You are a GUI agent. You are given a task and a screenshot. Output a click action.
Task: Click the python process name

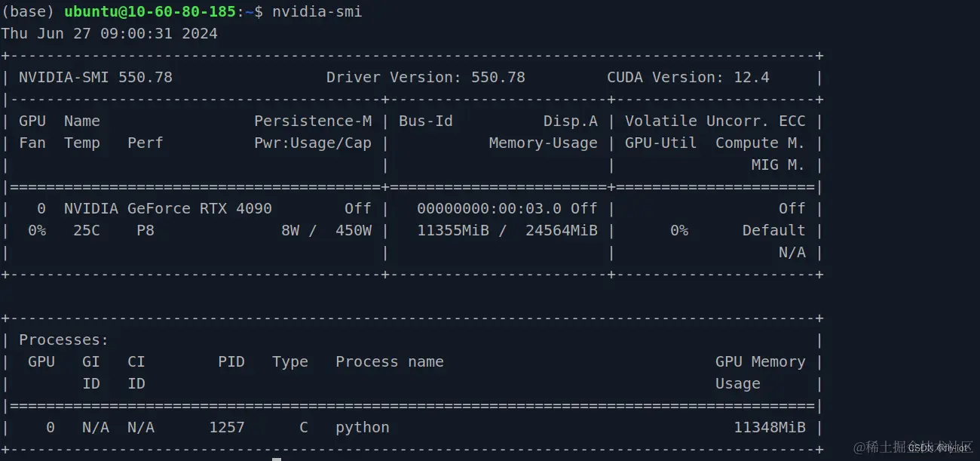[x=363, y=428]
